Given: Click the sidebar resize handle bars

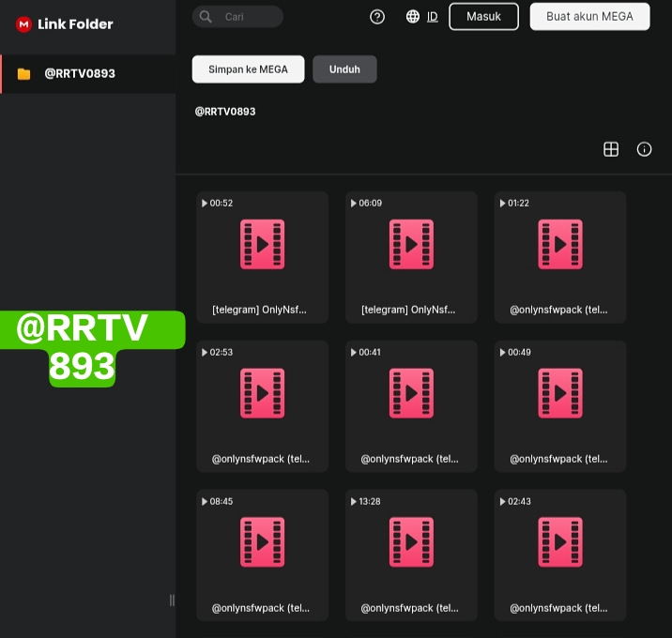Looking at the screenshot, I should click(172, 600).
